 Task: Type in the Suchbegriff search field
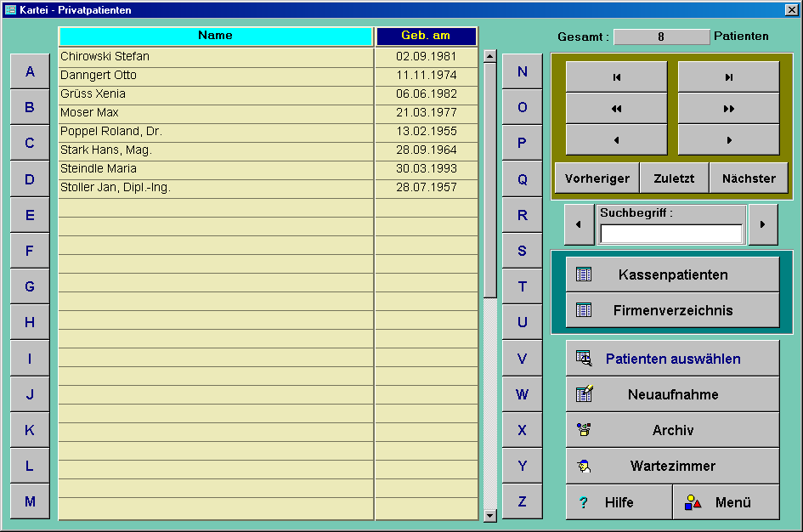[x=670, y=234]
